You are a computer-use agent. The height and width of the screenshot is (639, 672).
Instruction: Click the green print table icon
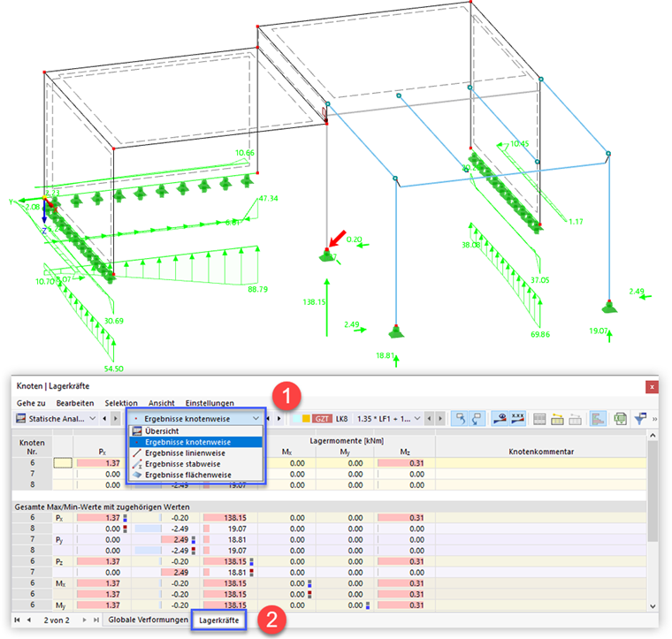(620, 418)
